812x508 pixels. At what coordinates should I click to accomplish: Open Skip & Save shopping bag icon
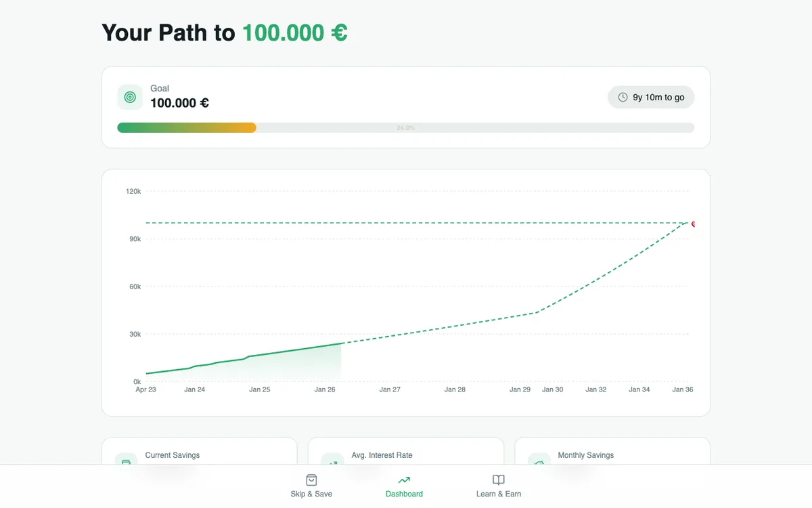coord(311,480)
